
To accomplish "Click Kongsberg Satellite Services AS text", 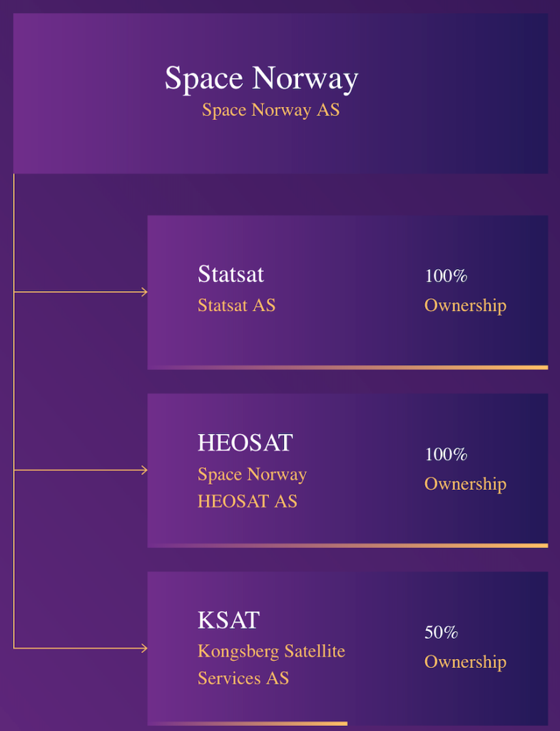I will coord(271,665).
